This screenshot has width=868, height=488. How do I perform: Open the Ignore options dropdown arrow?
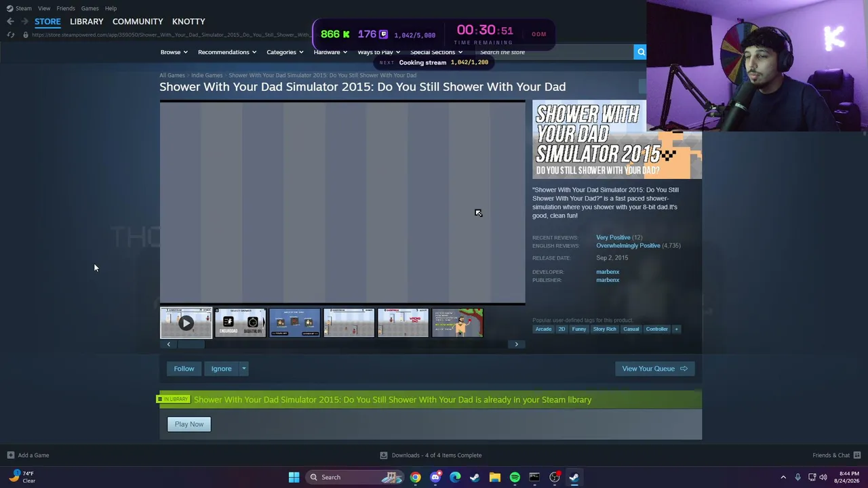244,369
